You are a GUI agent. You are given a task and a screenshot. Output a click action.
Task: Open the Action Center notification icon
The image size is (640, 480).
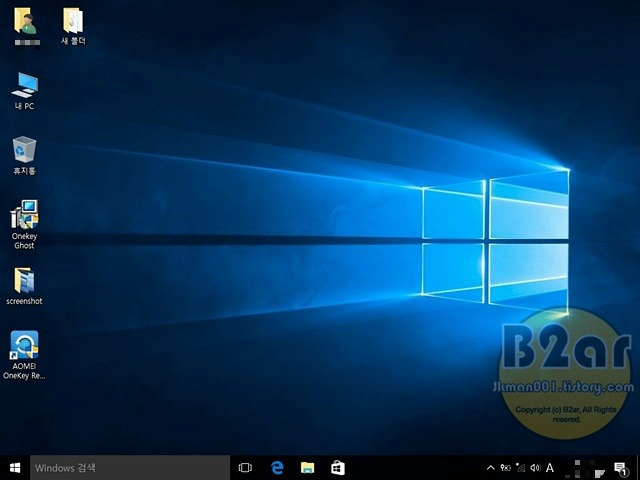(620, 469)
